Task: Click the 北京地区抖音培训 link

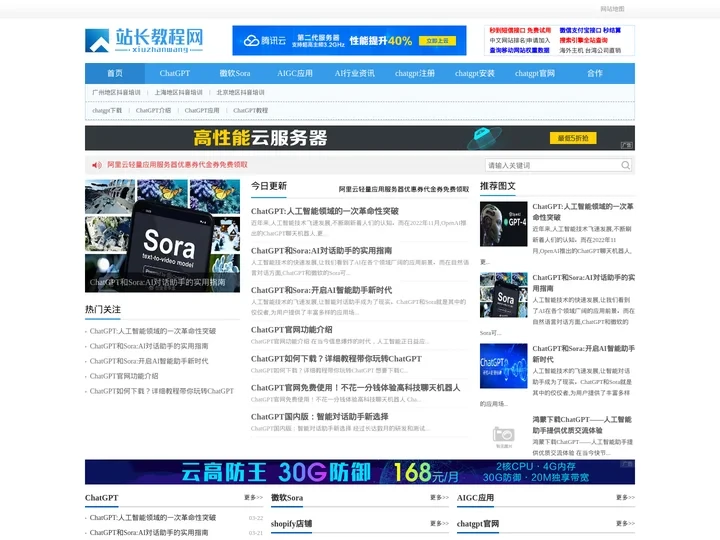Action: pos(241,92)
